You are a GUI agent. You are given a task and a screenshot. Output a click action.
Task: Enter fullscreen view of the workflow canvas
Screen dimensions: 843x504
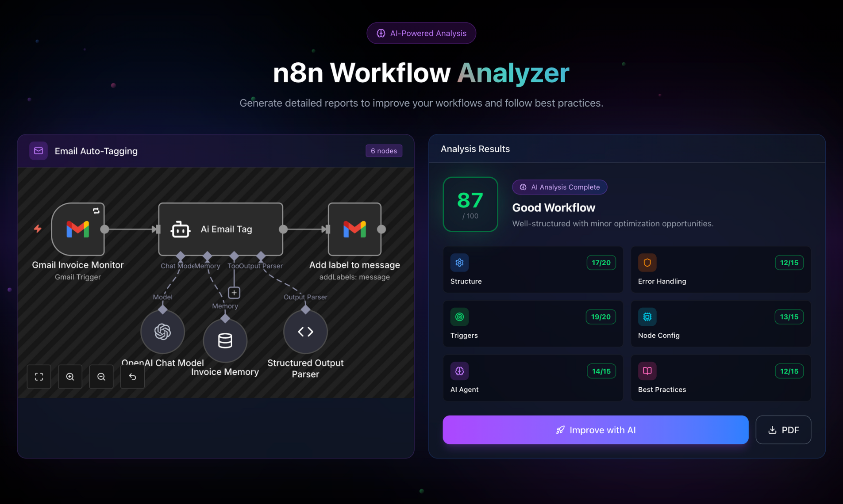[39, 376]
